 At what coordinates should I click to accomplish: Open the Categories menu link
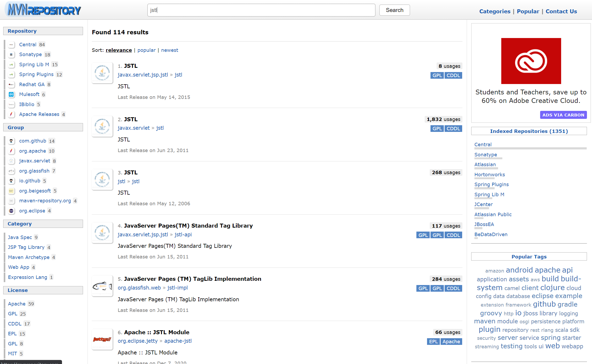click(495, 11)
